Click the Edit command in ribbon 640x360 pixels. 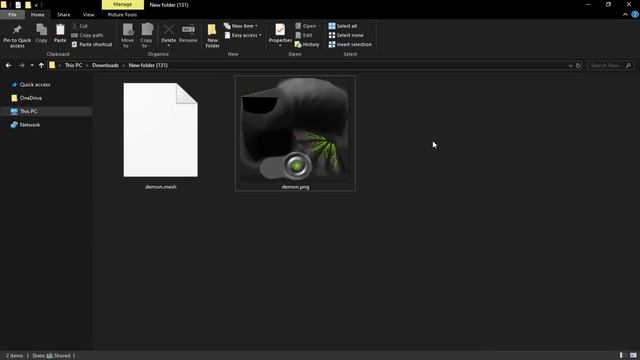click(303, 35)
